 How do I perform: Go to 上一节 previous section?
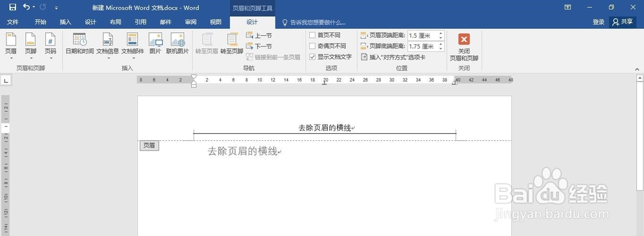point(259,36)
